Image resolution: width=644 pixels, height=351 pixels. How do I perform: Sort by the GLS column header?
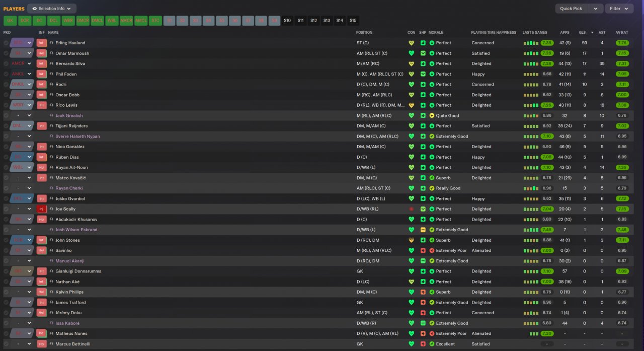[x=582, y=32]
